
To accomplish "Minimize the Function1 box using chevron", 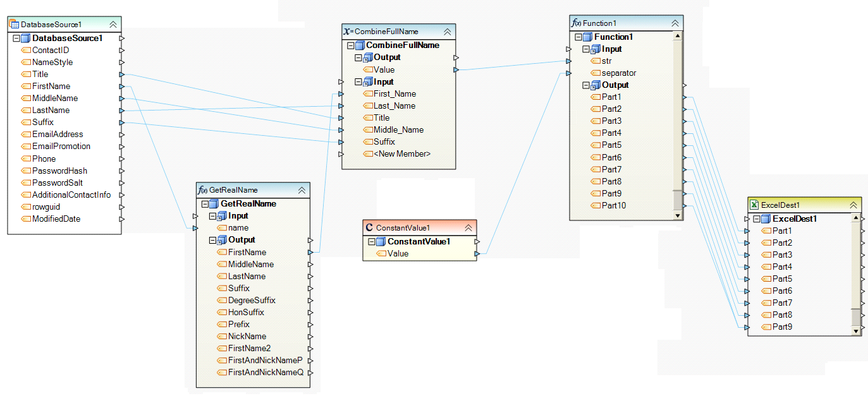I will (675, 23).
